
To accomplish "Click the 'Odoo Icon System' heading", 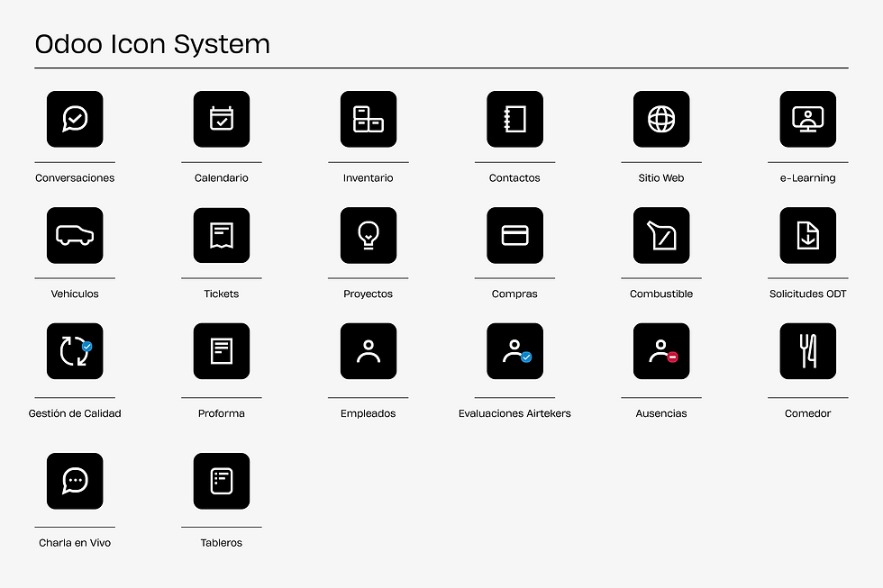I will click(x=152, y=45).
